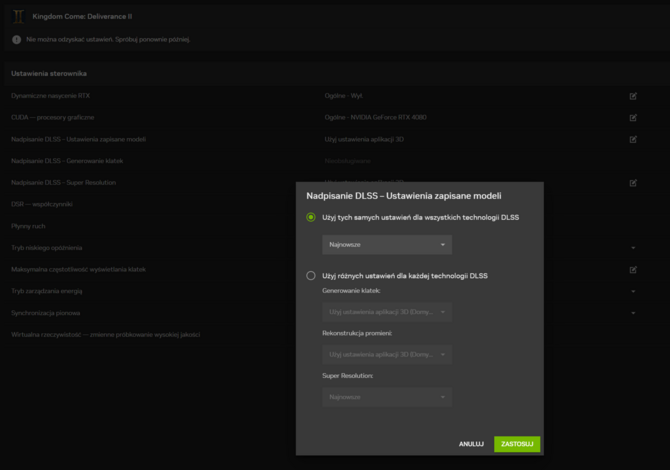Expand Tryb zarządzania energią dropdown arrow
Viewport: 670px width, 470px height.
(x=633, y=291)
